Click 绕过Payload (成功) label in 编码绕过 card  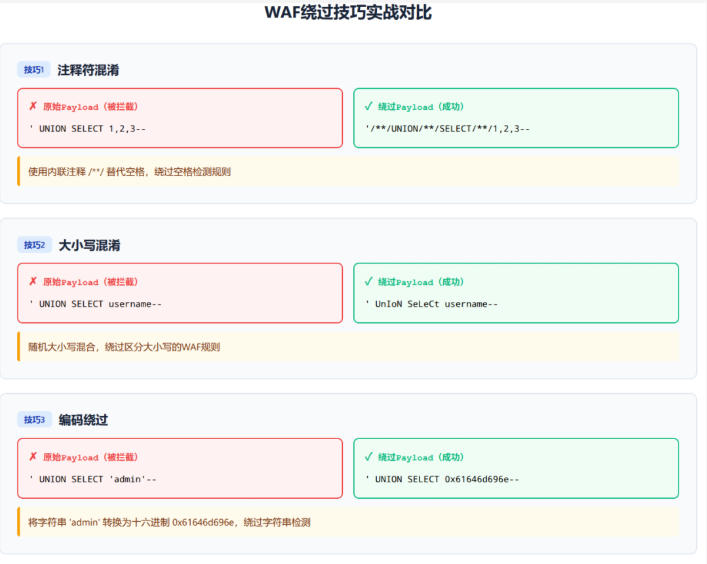421,457
